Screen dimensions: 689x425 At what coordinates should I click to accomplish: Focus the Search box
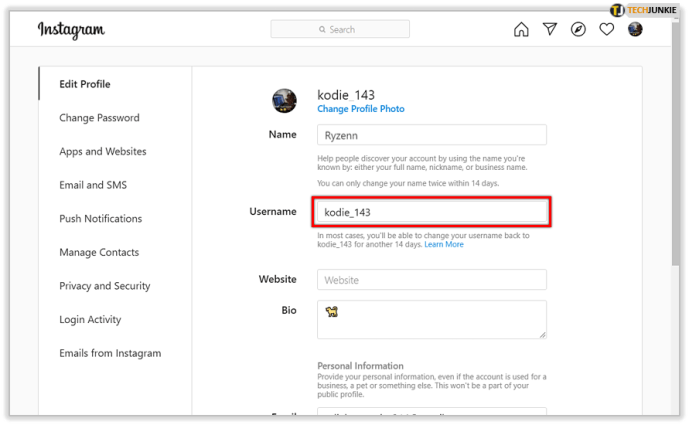340,29
